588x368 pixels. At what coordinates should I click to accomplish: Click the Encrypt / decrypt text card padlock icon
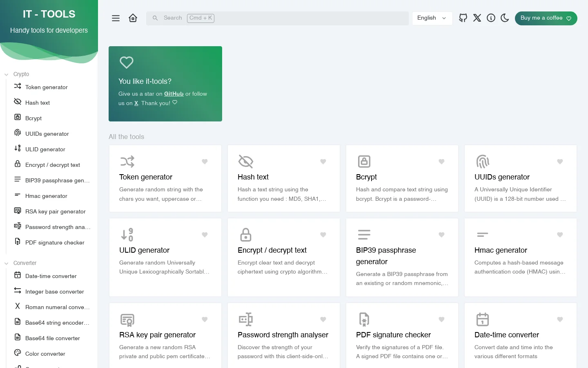(x=246, y=235)
